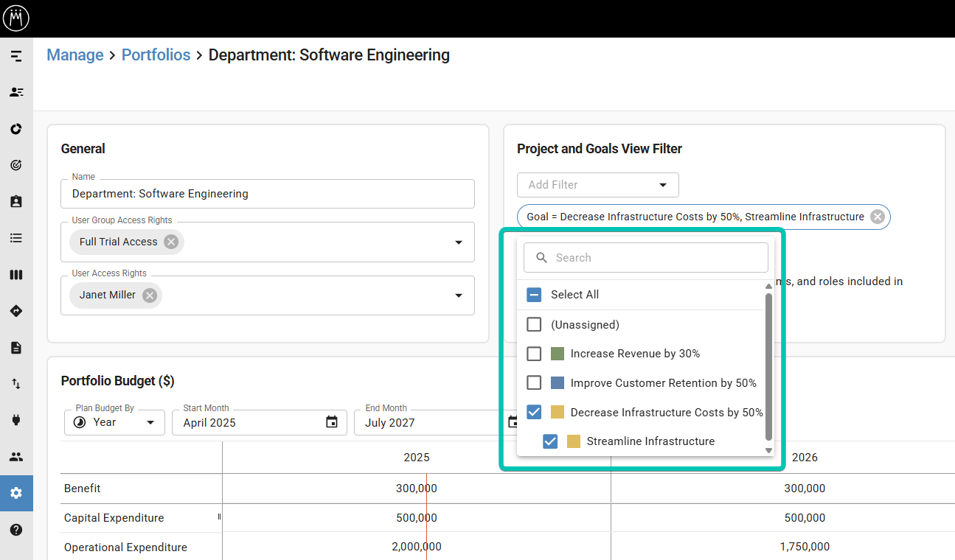This screenshot has height=560, width=955.
Task: Click the Benefit row label
Action: pyautogui.click(x=83, y=489)
